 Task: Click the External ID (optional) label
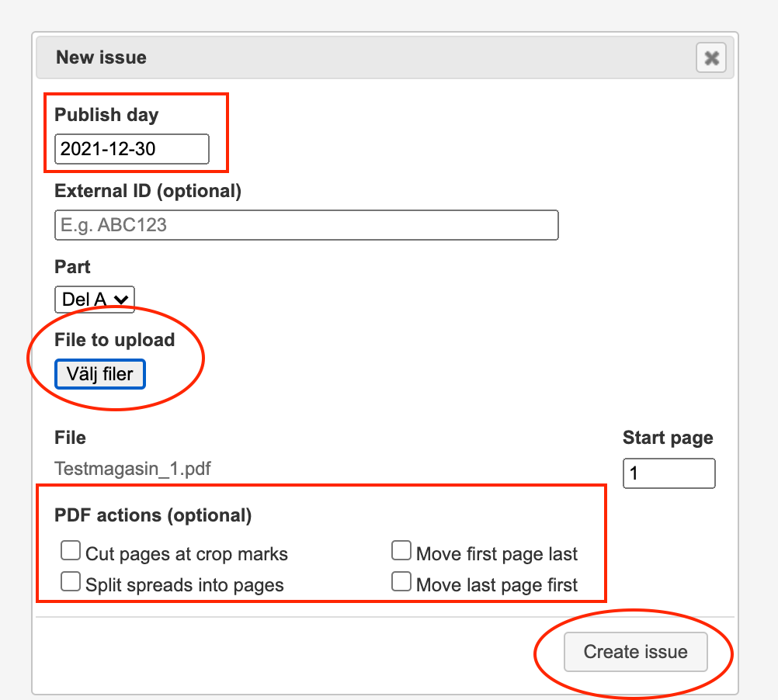coord(148,191)
